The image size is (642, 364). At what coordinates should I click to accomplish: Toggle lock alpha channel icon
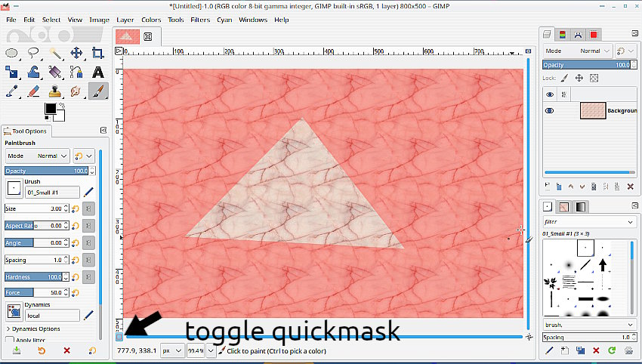(x=594, y=78)
